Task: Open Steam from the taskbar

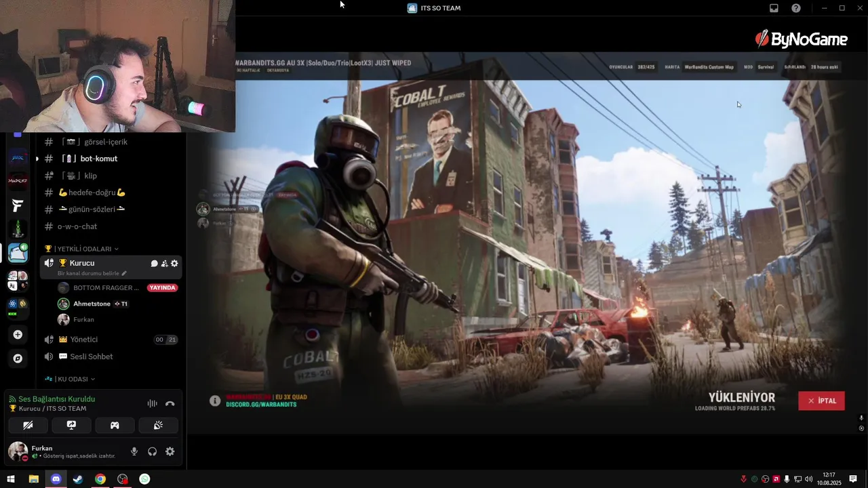Action: tap(78, 479)
